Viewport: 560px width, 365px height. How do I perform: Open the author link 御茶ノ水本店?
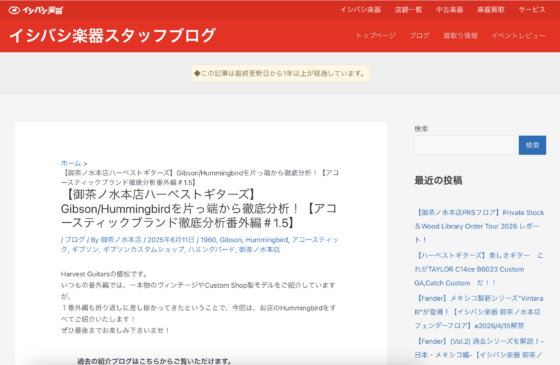(121, 240)
